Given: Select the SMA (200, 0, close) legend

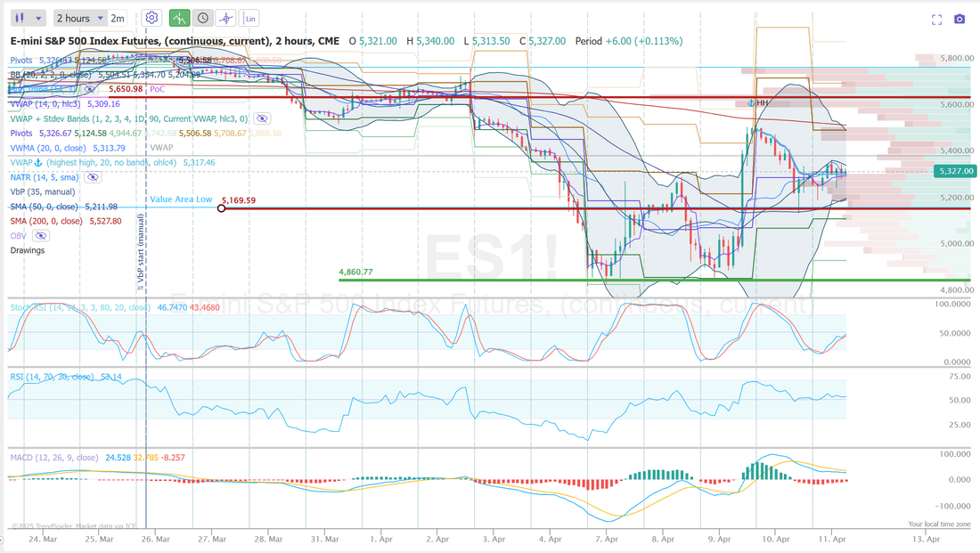Looking at the screenshot, I should coord(46,221).
